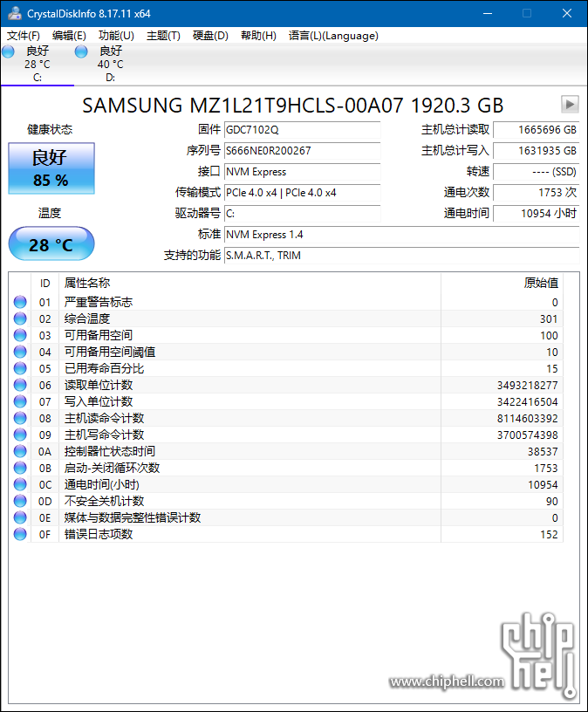Click the 28 °C temperature button
588x712 pixels.
click(x=51, y=243)
